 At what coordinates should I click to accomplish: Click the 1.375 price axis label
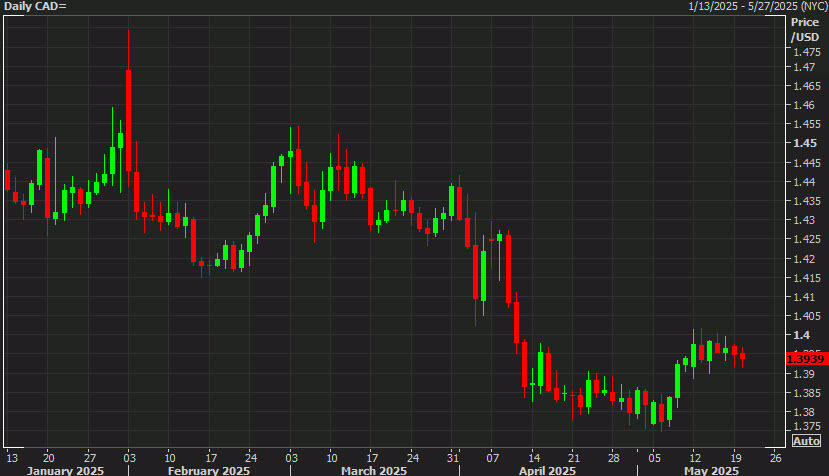pyautogui.click(x=807, y=426)
